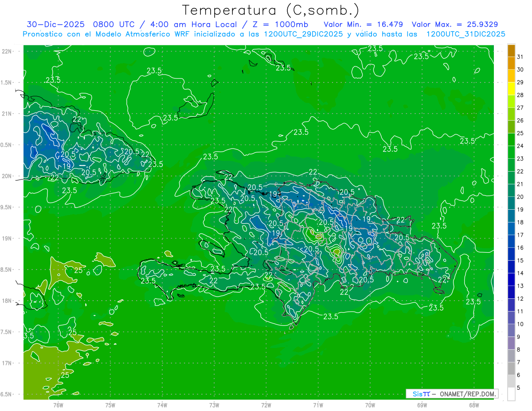Click the "22N" latitude axis label
Viewport: 532px width, 411px height.
click(x=7, y=51)
